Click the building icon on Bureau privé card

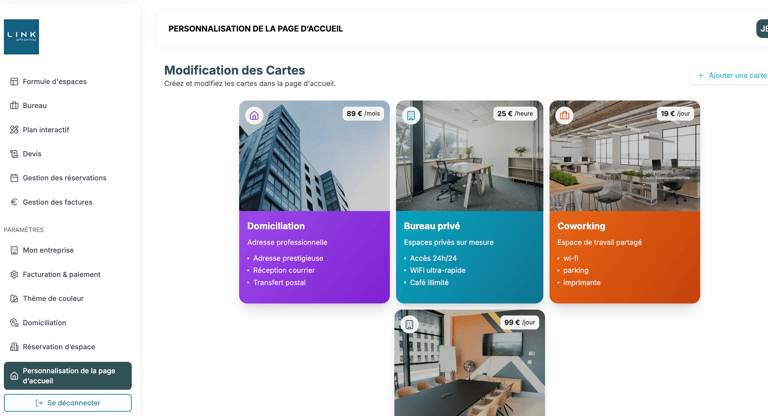pos(411,116)
